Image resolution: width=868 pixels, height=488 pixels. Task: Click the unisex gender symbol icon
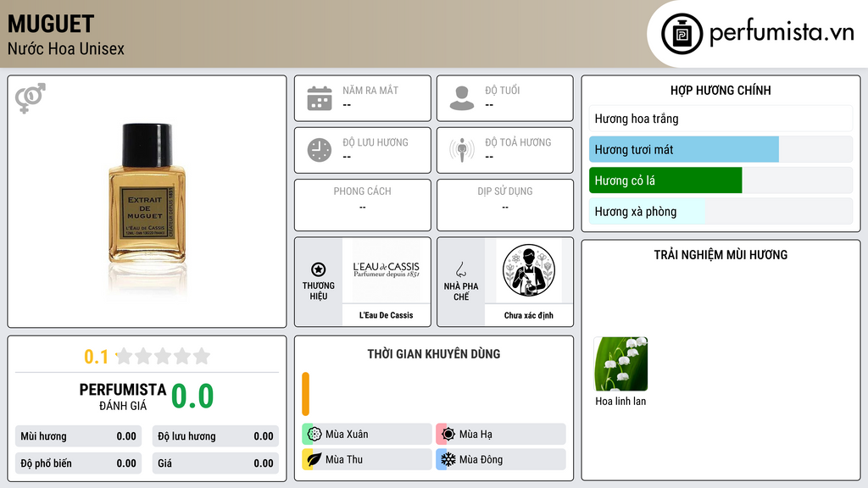click(x=31, y=98)
